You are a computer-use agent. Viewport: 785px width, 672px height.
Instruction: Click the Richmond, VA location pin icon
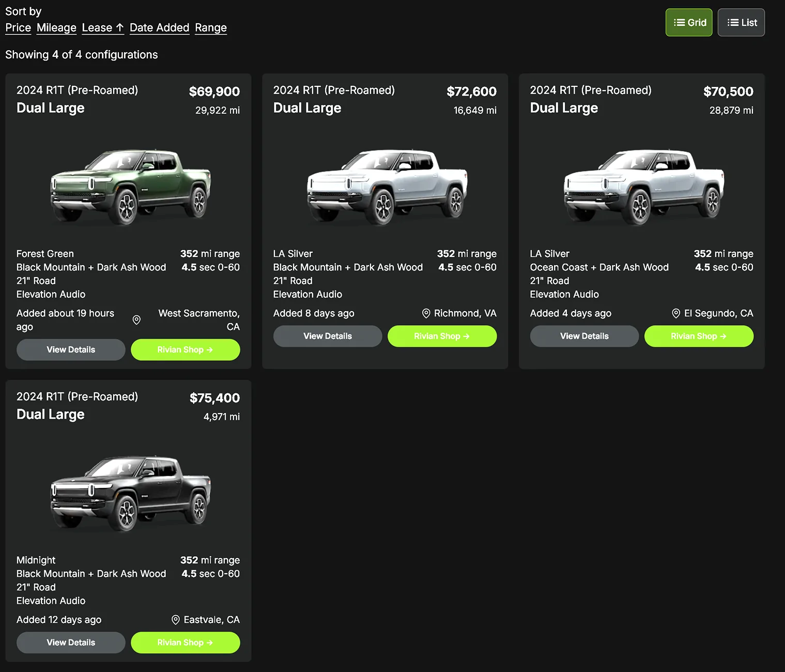pos(426,313)
